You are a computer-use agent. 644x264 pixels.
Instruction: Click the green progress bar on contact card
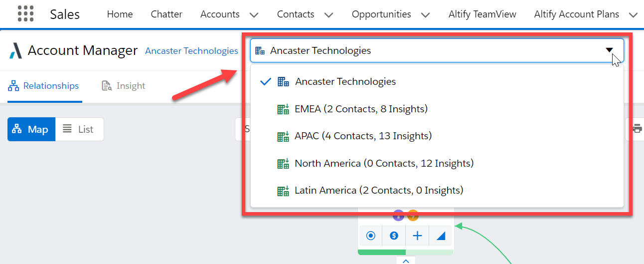coord(406,252)
